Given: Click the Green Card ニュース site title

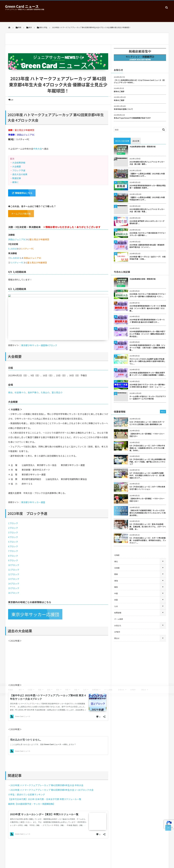Looking at the screenshot, I should coord(22,6).
